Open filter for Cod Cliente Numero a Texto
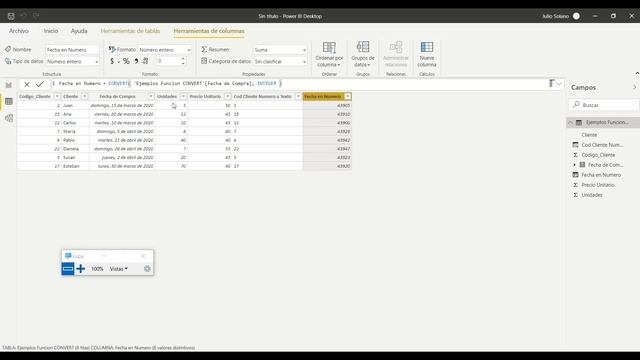Viewport: 640px width, 360px height. (x=298, y=97)
